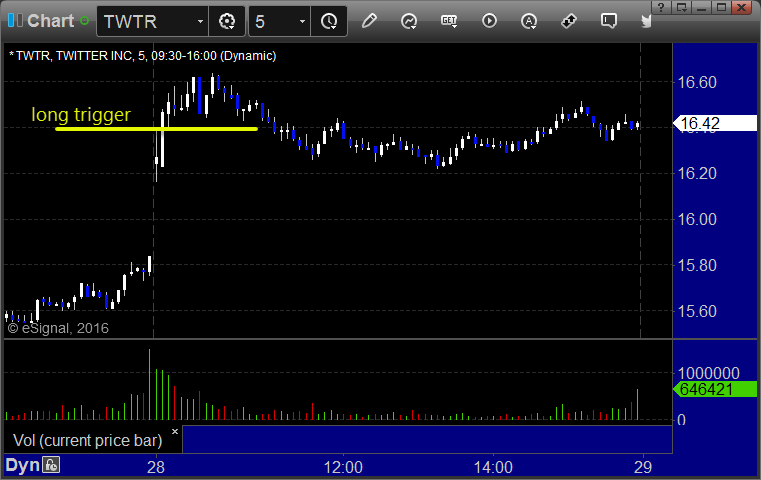Close the chart window

pos(742,7)
